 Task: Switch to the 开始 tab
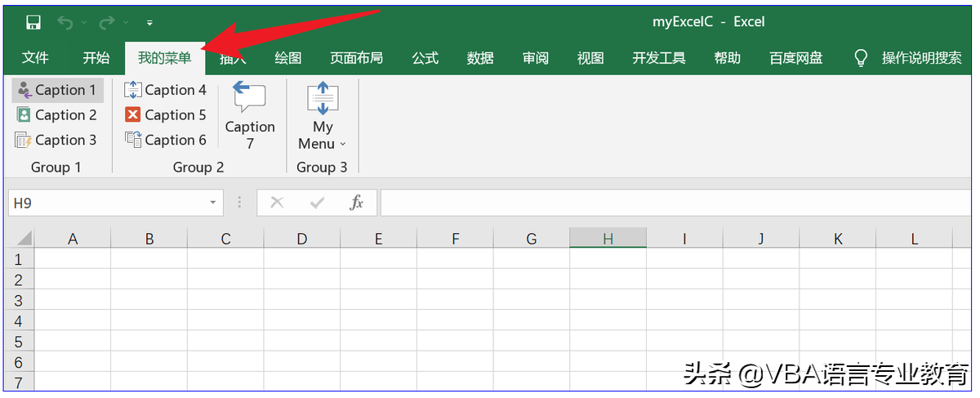(96, 58)
